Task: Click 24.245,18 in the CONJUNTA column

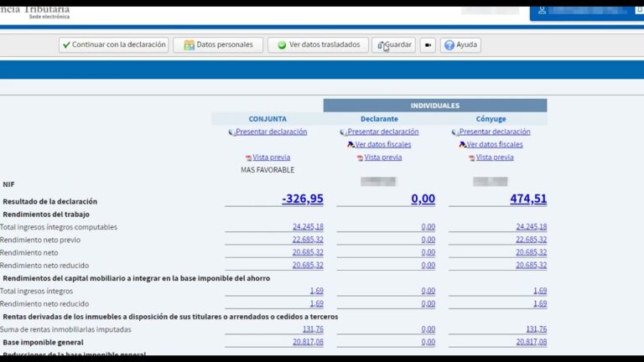Action: pyautogui.click(x=308, y=226)
